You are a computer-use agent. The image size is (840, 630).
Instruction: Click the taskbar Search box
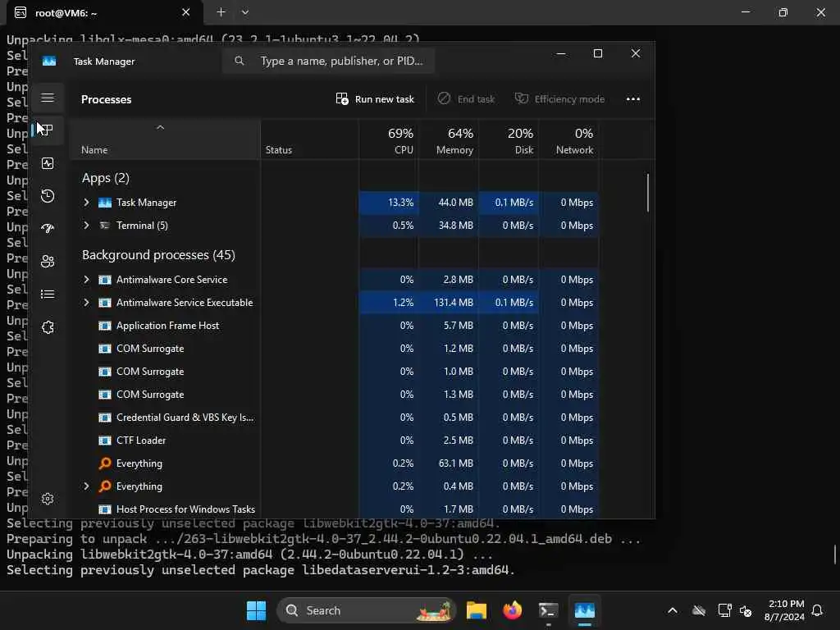coord(366,610)
